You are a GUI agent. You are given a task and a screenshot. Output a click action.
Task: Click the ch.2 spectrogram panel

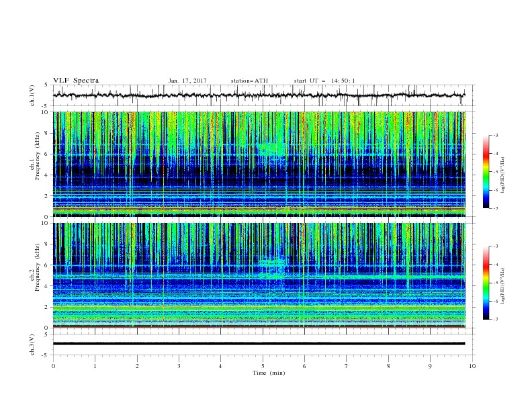point(259,275)
